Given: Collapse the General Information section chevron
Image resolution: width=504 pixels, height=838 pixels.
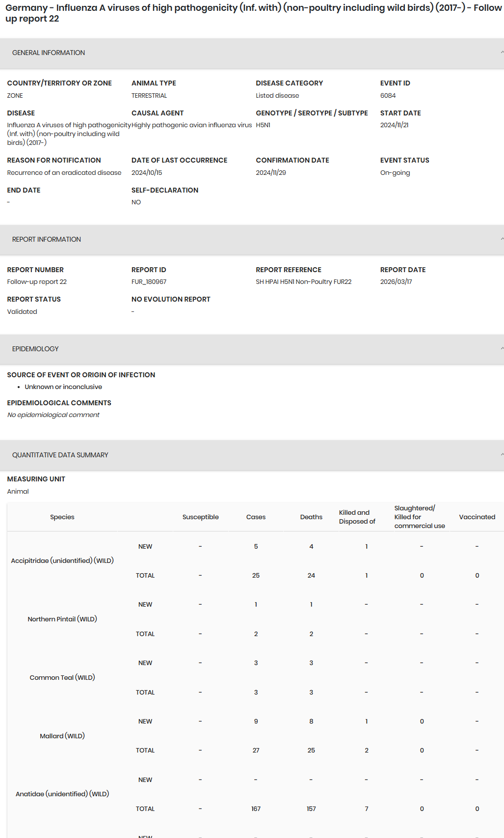Looking at the screenshot, I should [501, 53].
